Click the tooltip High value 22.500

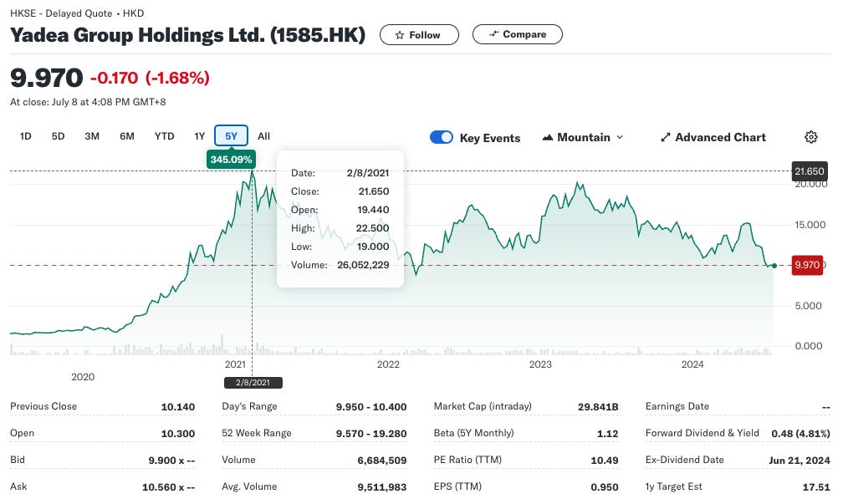point(372,228)
